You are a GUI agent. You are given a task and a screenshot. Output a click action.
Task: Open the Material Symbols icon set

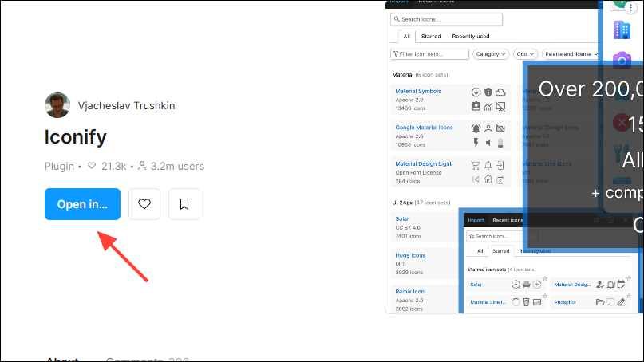[418, 91]
